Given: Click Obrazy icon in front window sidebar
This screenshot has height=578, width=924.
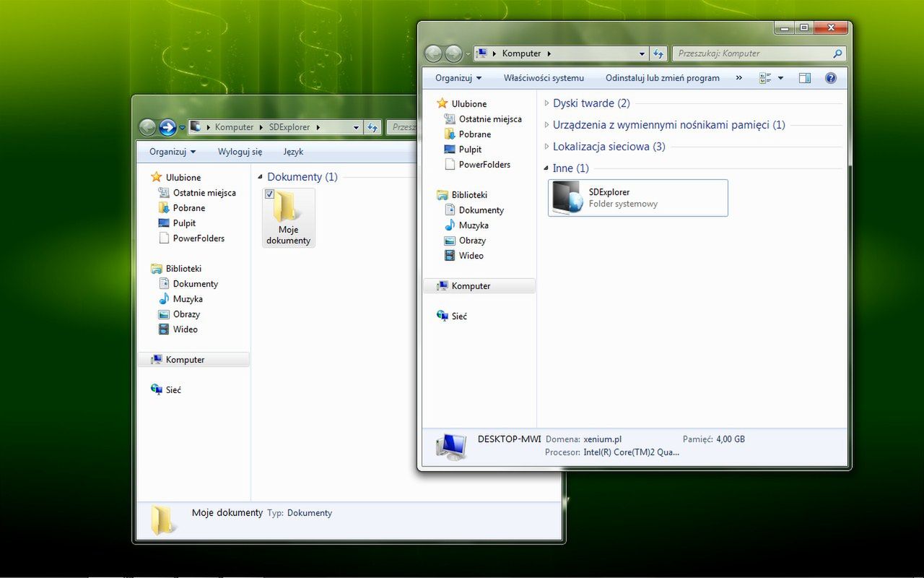Looking at the screenshot, I should (x=450, y=241).
